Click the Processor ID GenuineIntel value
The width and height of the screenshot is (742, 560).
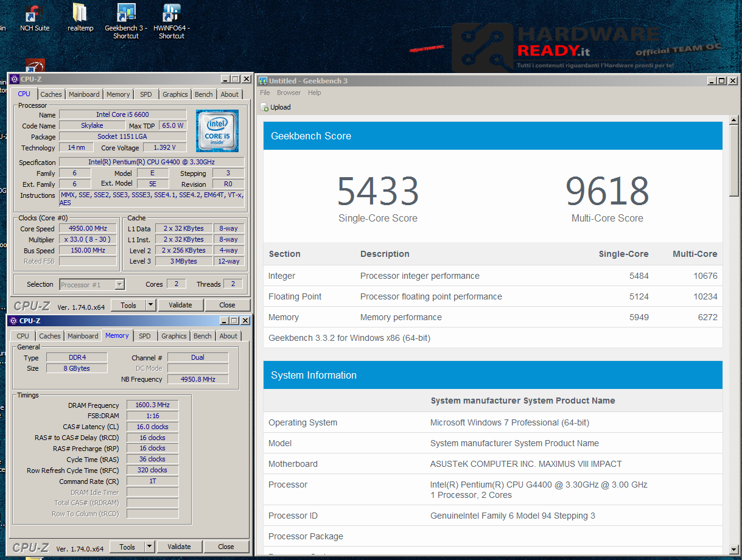point(513,516)
